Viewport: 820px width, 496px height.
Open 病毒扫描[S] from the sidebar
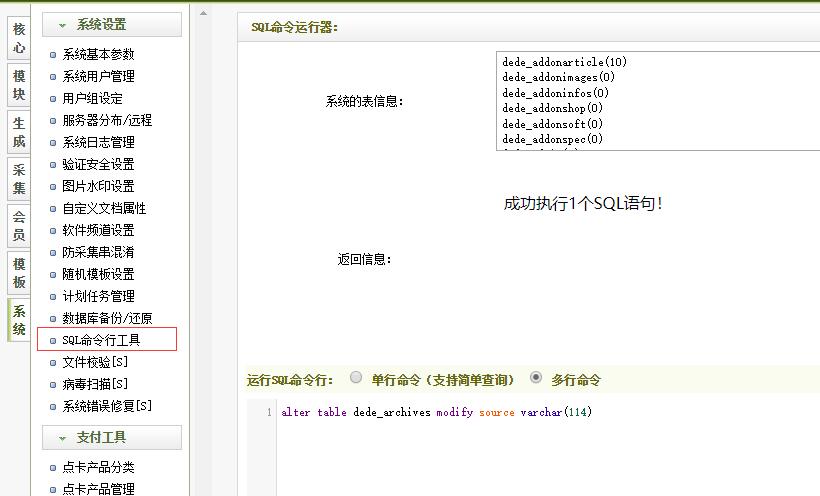(95, 384)
